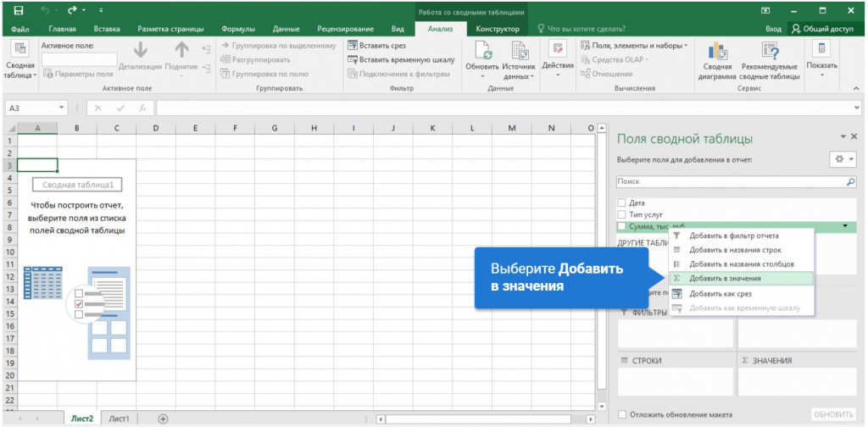The width and height of the screenshot is (868, 427).
Task: Click the Сводная диаграмма chart icon
Action: 717,52
